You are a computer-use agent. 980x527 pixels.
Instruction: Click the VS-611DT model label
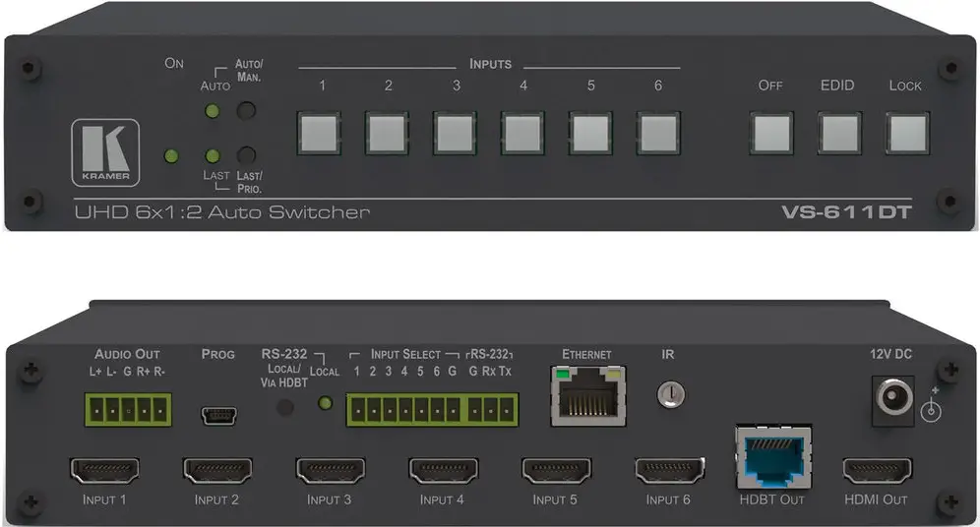point(846,213)
